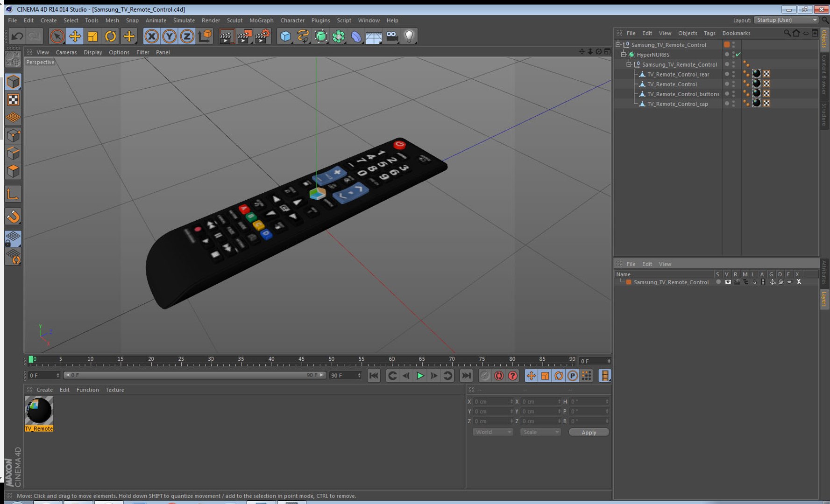This screenshot has width=830, height=504.
Task: Toggle Z axis lock
Action: coord(187,36)
